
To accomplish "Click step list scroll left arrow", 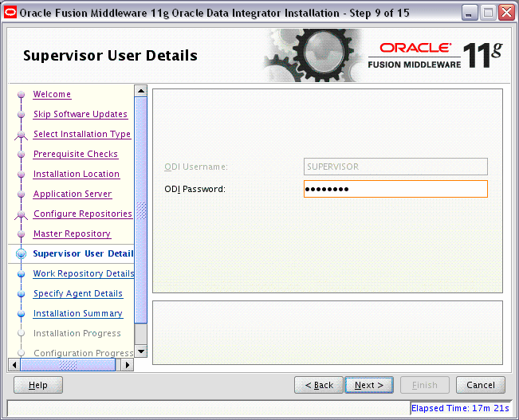I will point(14,365).
